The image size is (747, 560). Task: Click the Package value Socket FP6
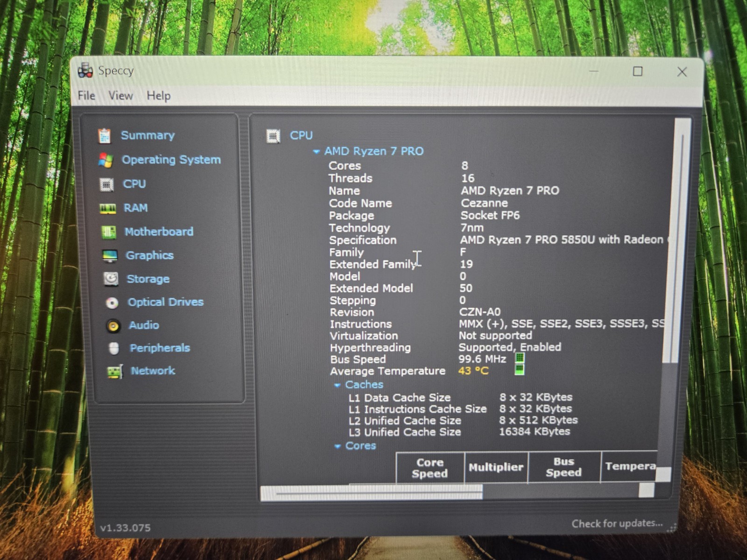(490, 215)
